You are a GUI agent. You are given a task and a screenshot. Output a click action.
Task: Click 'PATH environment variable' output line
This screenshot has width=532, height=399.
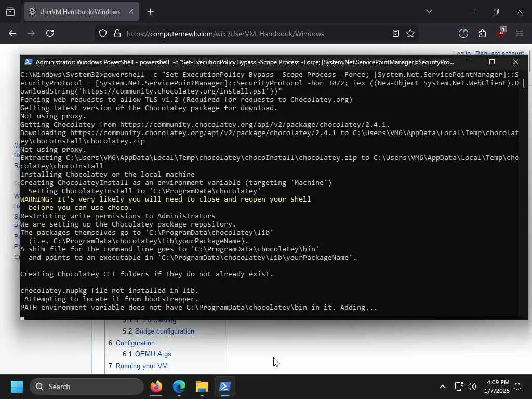[x=198, y=307]
